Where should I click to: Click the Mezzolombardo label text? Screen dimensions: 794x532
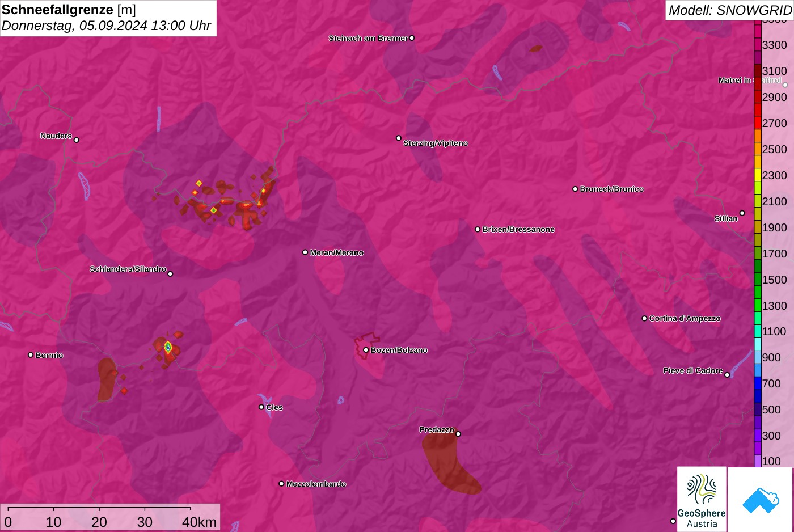point(316,484)
